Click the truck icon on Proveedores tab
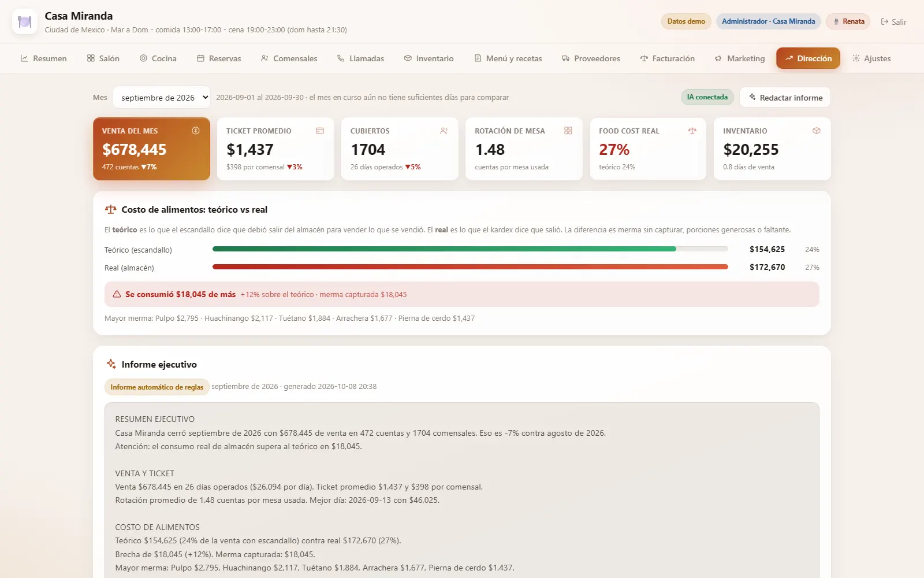 click(565, 58)
